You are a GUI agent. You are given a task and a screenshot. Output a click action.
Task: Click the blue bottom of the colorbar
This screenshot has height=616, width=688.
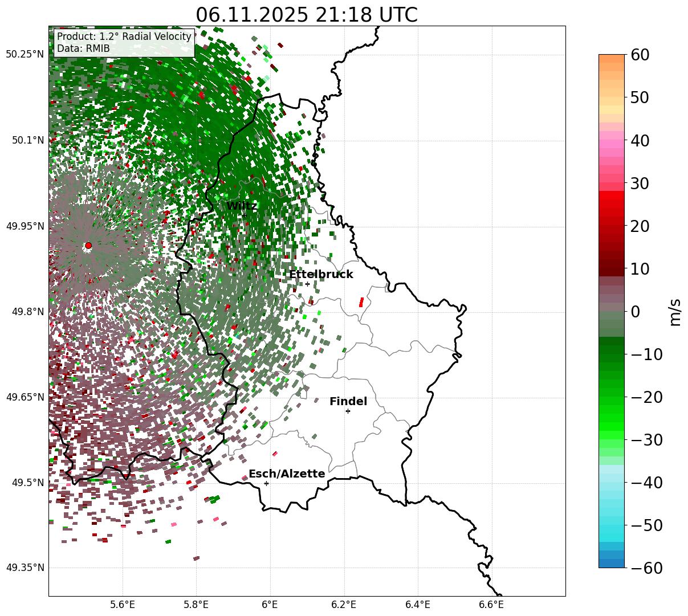tap(612, 560)
